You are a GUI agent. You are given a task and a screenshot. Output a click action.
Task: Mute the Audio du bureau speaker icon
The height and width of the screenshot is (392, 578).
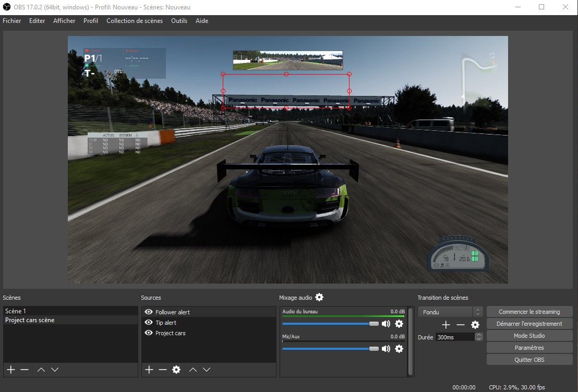[386, 324]
